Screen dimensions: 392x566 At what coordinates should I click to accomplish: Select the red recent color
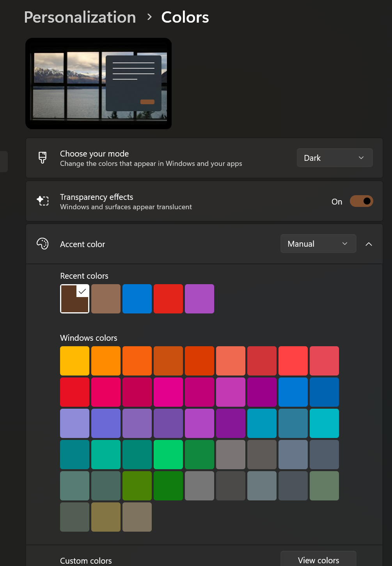coord(168,299)
